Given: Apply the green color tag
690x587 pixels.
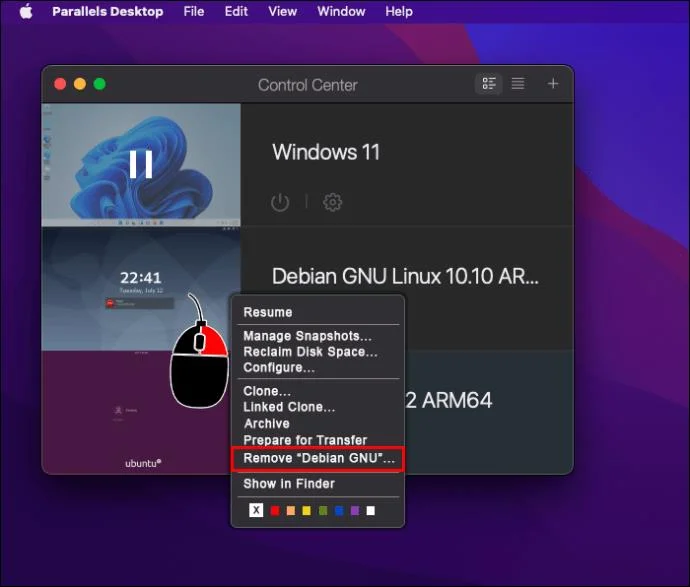Looking at the screenshot, I should pyautogui.click(x=323, y=510).
